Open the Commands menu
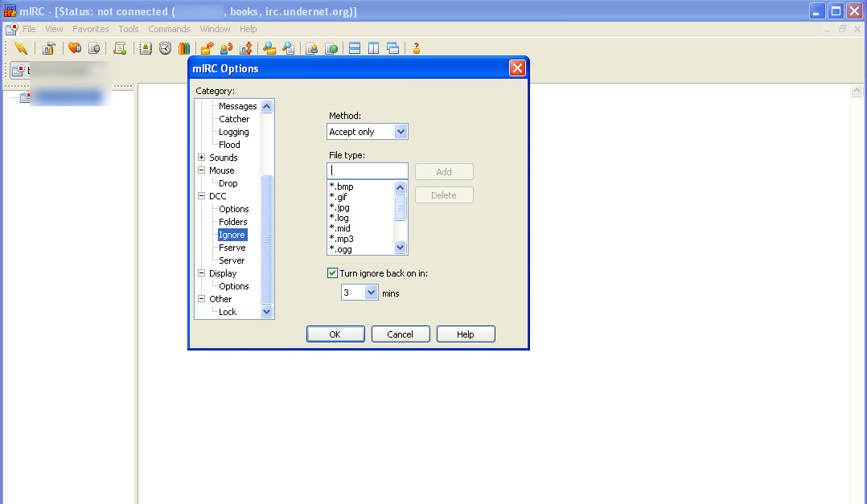The height and width of the screenshot is (504, 867). click(169, 29)
